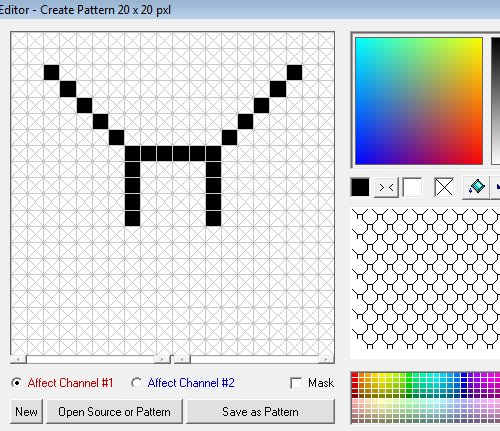Click Open Source or Pattern button
The width and height of the screenshot is (500, 431).
click(x=114, y=412)
